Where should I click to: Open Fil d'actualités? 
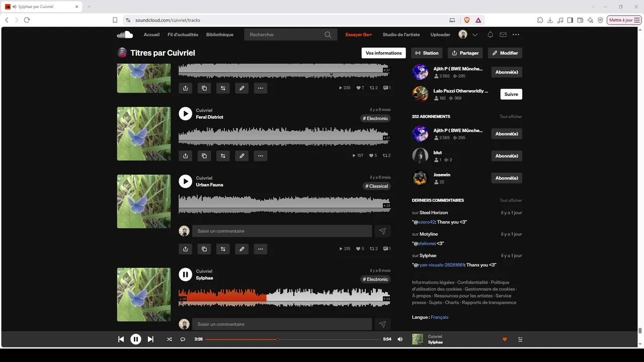(183, 35)
